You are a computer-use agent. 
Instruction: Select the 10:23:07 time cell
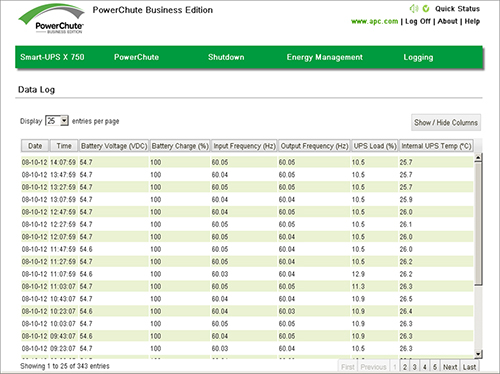[x=63, y=311]
